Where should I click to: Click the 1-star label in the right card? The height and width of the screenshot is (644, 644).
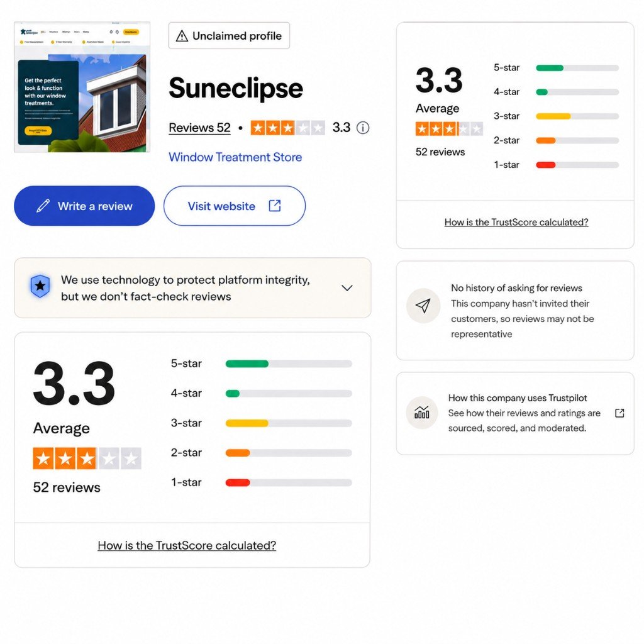click(x=506, y=165)
